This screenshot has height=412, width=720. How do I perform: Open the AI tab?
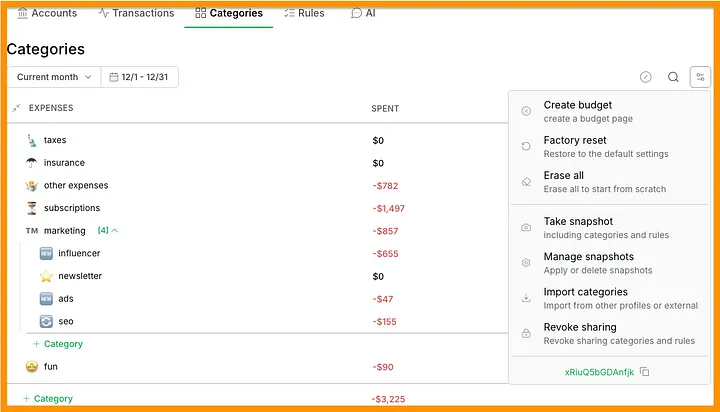click(x=363, y=13)
